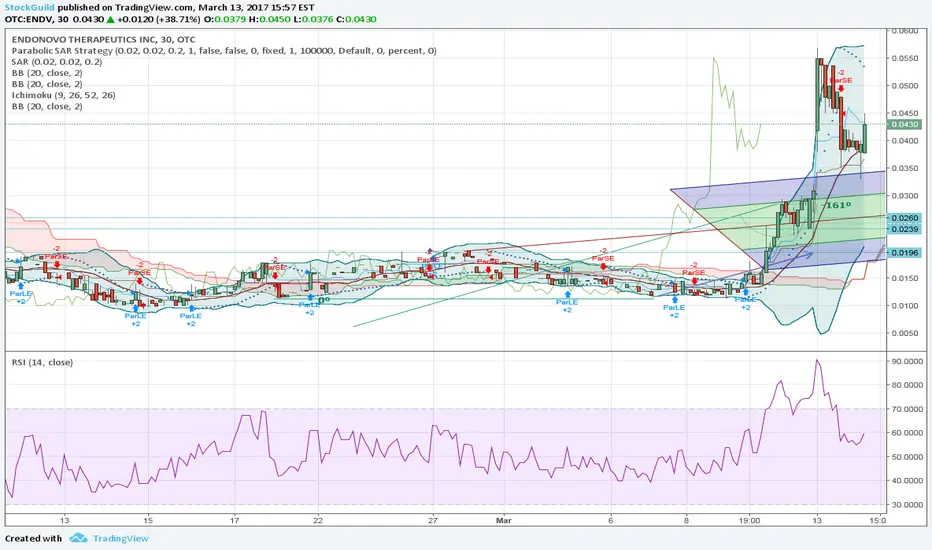Click the 0.0239 horizontal line price label
Image resolution: width=932 pixels, height=550 pixels.
coord(903,229)
